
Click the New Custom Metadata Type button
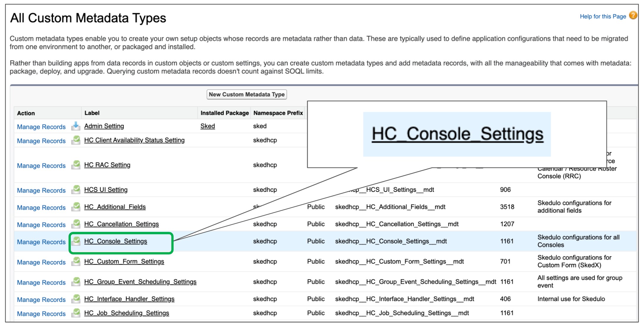[x=246, y=94]
